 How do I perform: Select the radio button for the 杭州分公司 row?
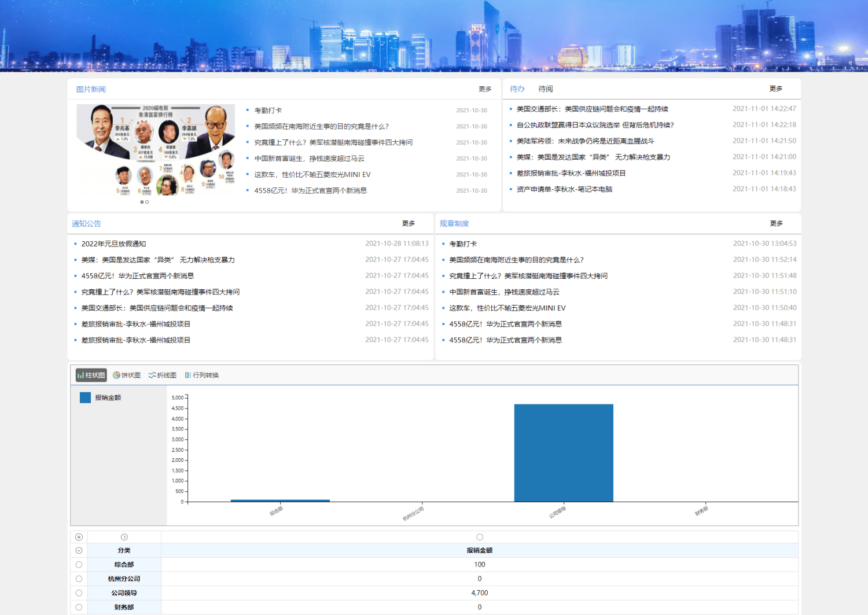79,579
